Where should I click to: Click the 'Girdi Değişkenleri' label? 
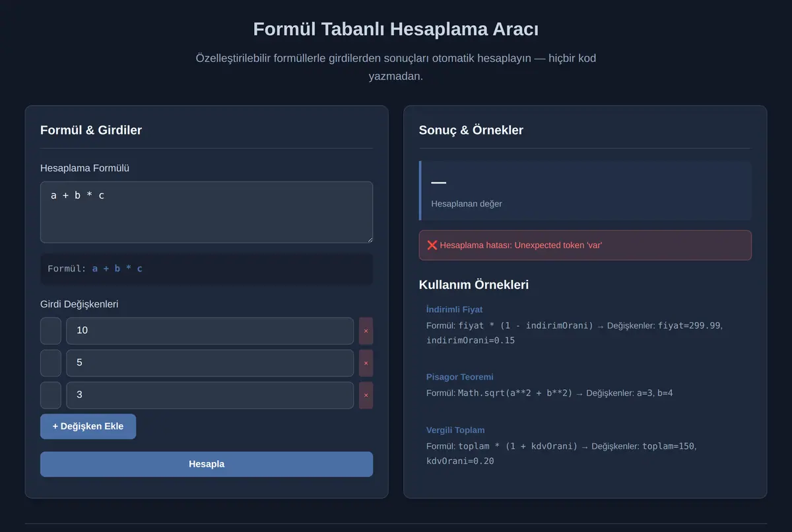point(79,304)
